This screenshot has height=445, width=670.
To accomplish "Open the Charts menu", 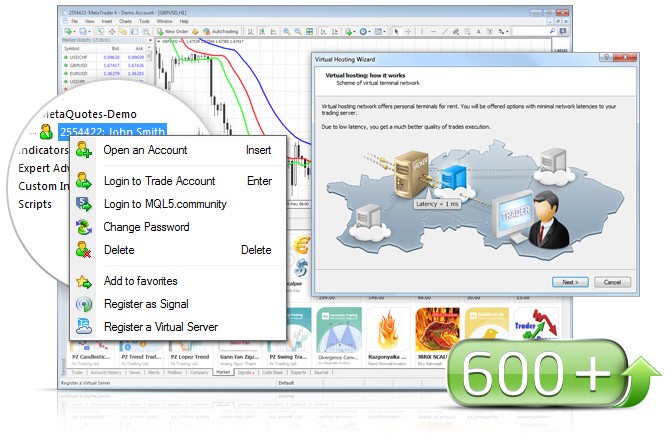I will coord(125,21).
